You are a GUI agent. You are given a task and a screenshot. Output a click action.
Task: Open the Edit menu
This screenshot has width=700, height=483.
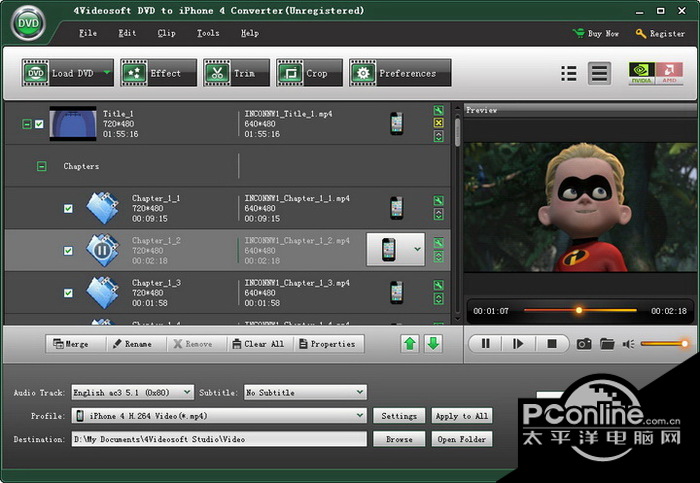coord(127,33)
